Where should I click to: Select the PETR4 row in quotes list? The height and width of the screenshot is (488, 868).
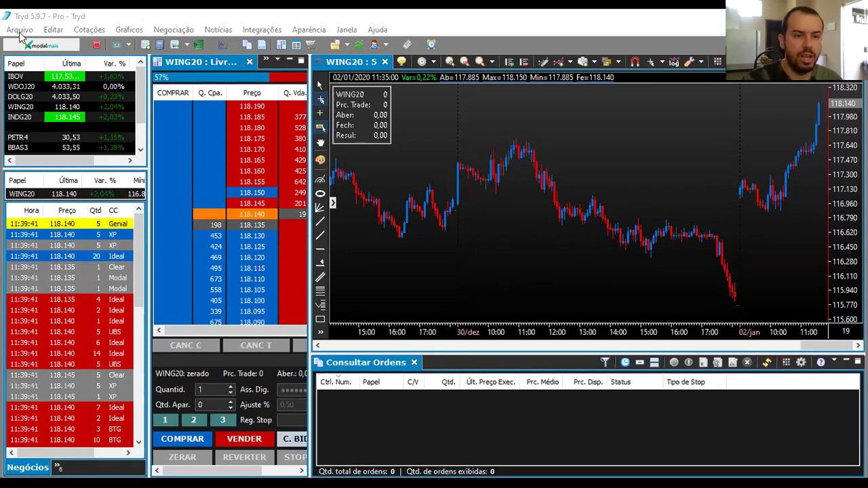tap(71, 138)
